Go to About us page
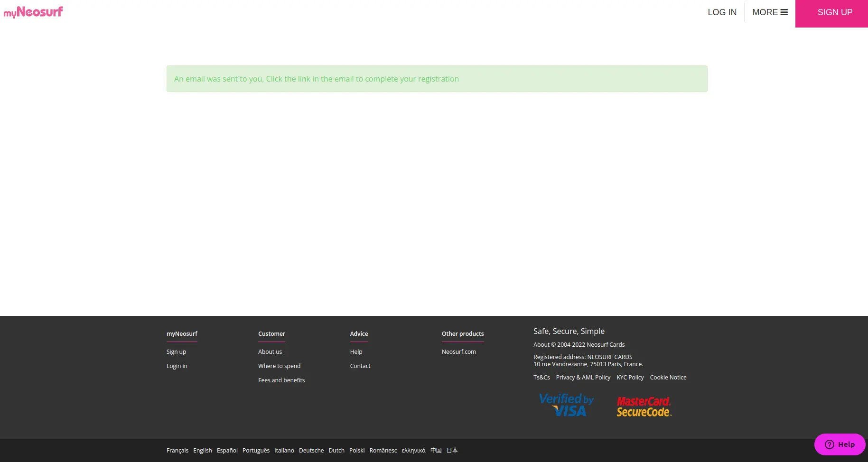 coord(270,352)
